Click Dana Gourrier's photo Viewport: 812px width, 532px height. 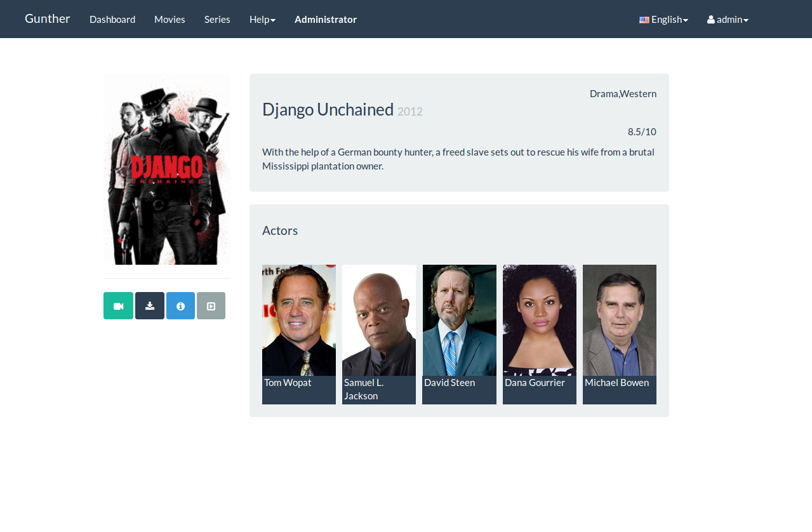(540, 320)
